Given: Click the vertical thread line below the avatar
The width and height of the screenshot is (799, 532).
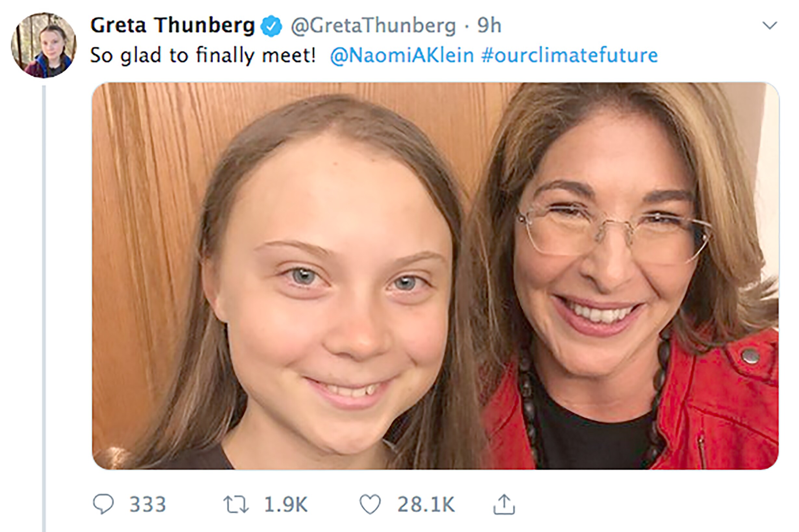Looking at the screenshot, I should pos(44,305).
